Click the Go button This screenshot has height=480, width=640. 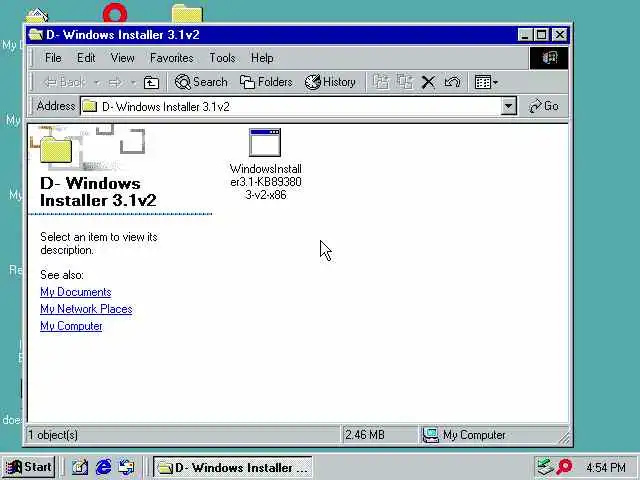point(544,106)
